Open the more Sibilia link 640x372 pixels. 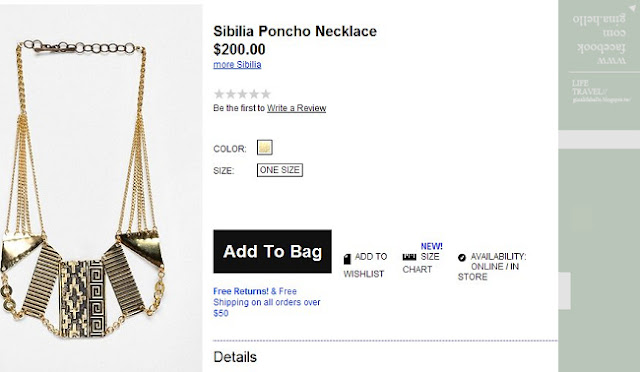tap(237, 65)
